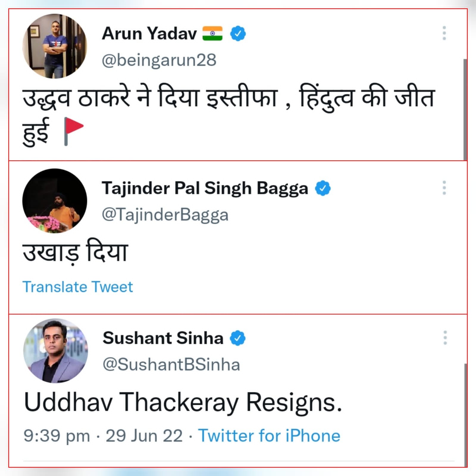Open the three-dot menu on Tajinder Bagga's tweet
476x476 pixels.
(x=444, y=188)
